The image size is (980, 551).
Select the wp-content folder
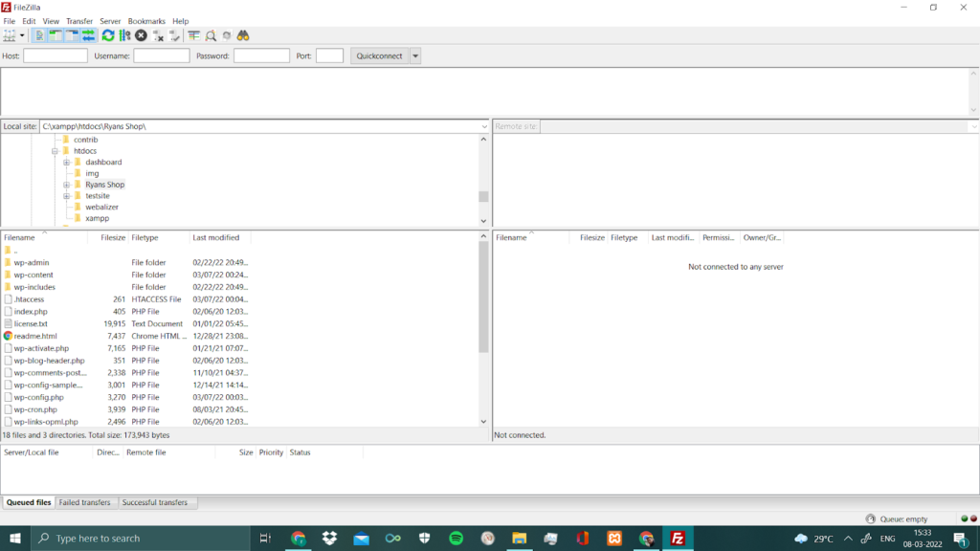coord(33,275)
